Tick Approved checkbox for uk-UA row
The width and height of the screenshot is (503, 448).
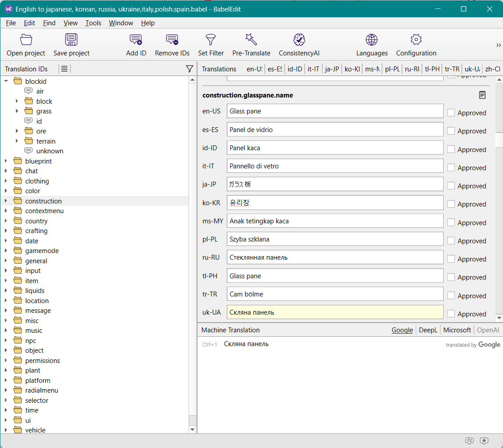(451, 314)
